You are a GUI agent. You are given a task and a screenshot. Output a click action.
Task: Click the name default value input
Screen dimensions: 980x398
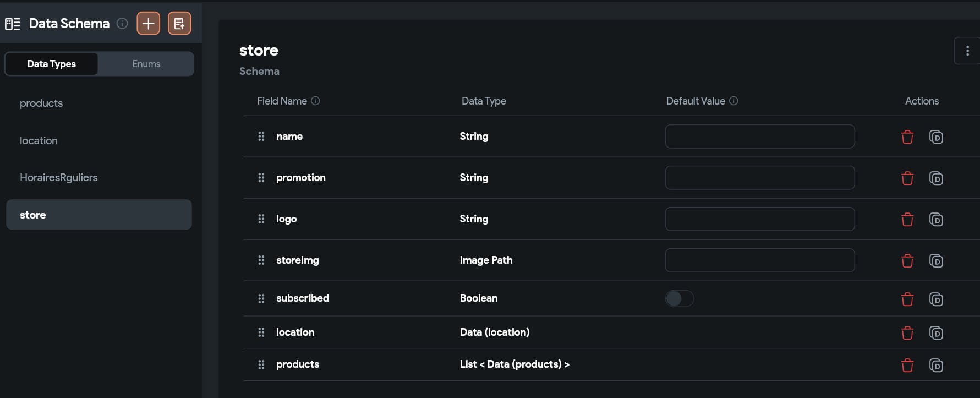759,137
